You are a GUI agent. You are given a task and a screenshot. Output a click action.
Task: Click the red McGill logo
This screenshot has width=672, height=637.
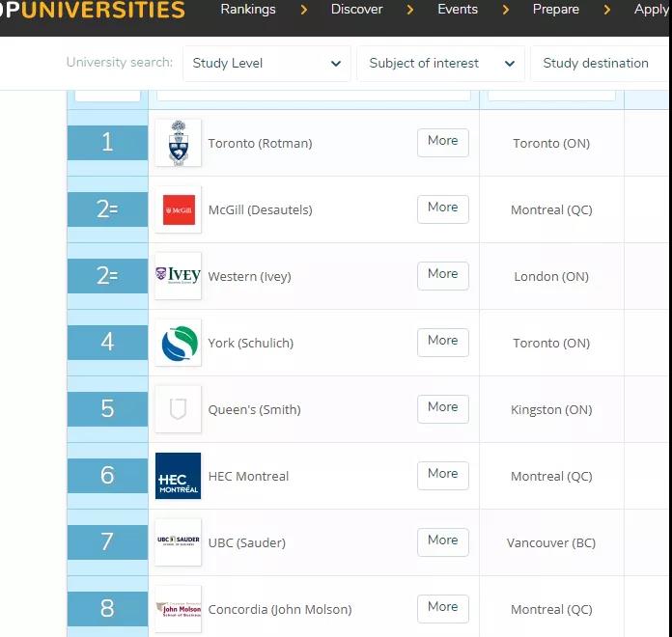click(178, 209)
